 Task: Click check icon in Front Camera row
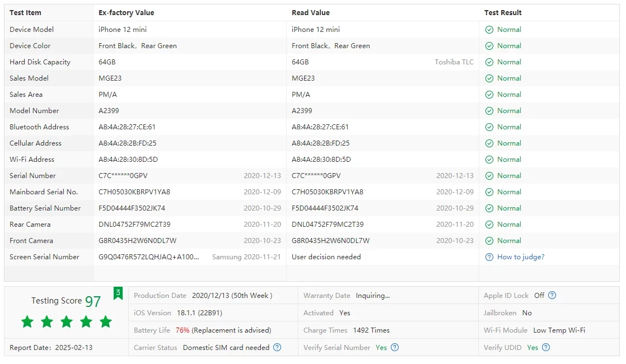489,241
